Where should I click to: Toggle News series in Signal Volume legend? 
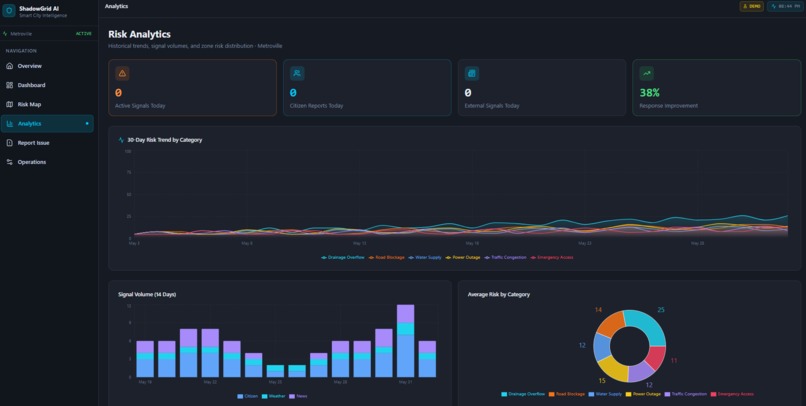[x=299, y=396]
